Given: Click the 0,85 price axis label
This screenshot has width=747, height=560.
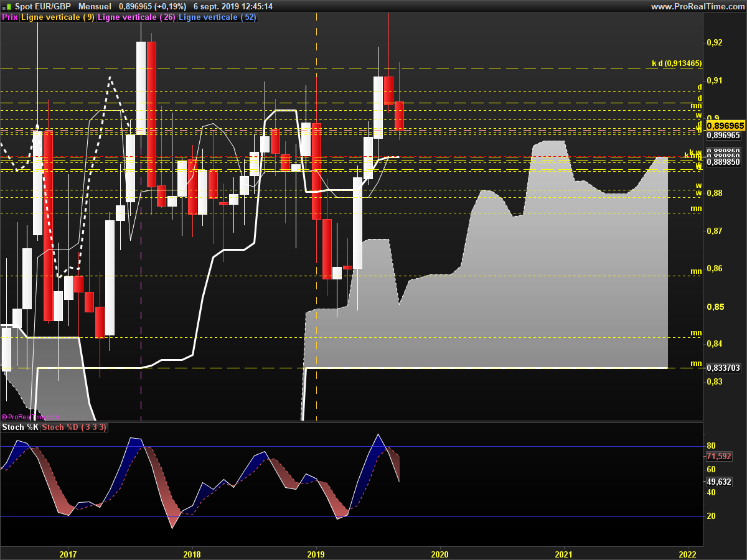Looking at the screenshot, I should click(x=715, y=307).
